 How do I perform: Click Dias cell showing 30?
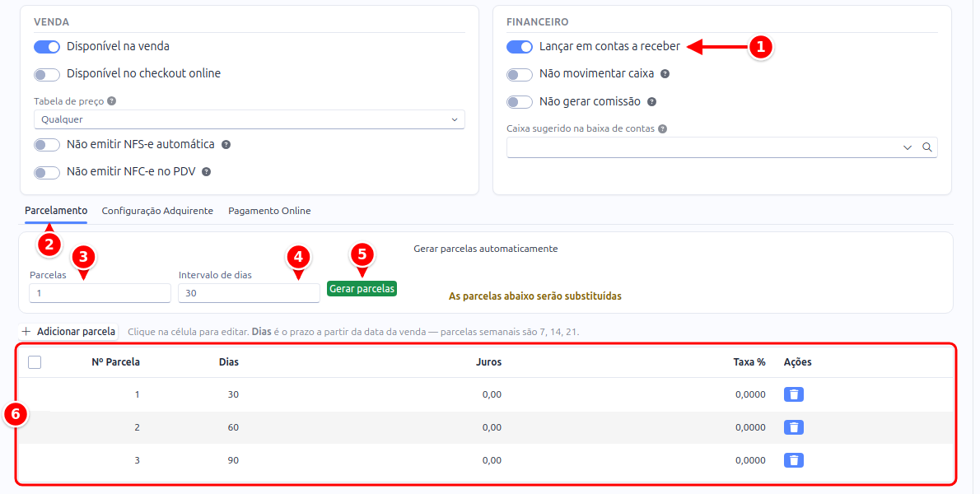(233, 394)
